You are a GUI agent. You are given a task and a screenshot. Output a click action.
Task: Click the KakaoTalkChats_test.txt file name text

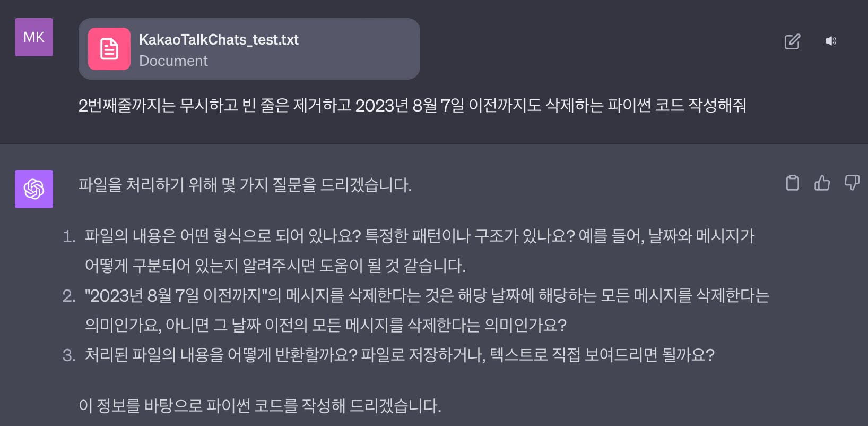(219, 40)
